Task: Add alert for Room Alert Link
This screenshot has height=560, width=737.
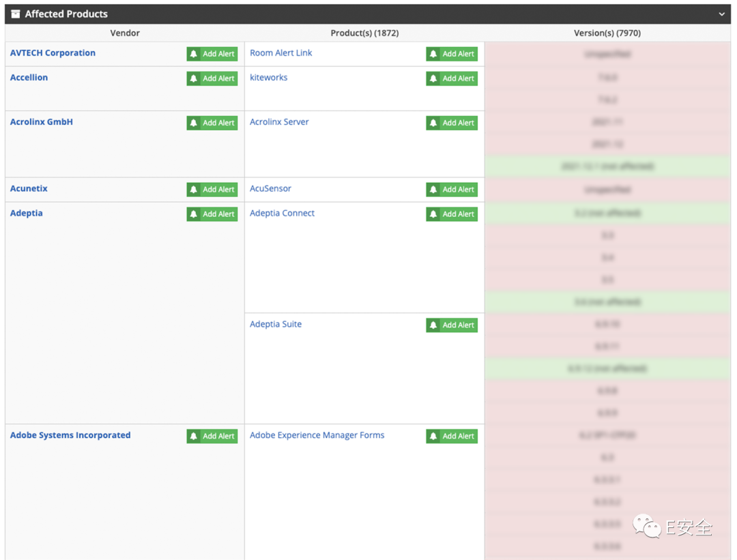Action: (x=452, y=54)
